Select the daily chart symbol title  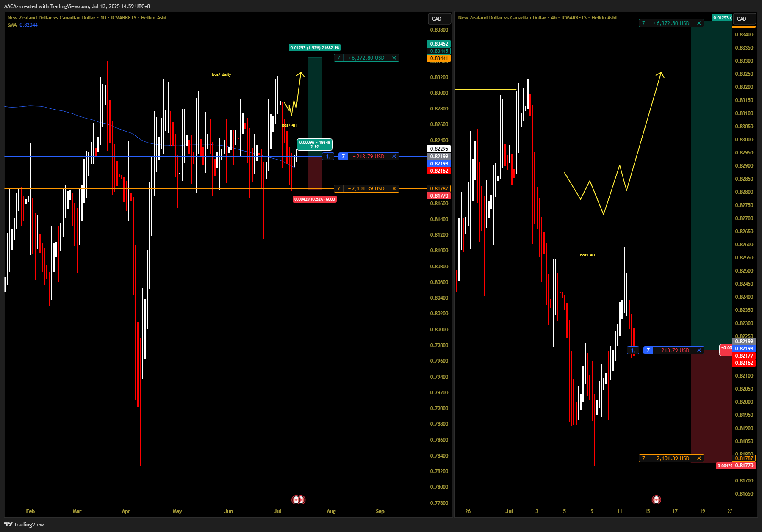87,18
